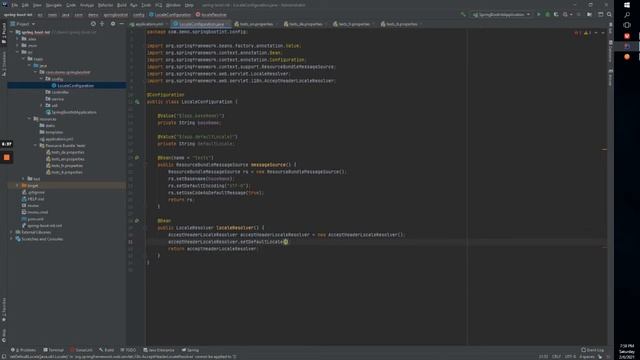Screen dimensions: 640x360
Task: Open Java Enterprise tool window
Action: point(159,350)
